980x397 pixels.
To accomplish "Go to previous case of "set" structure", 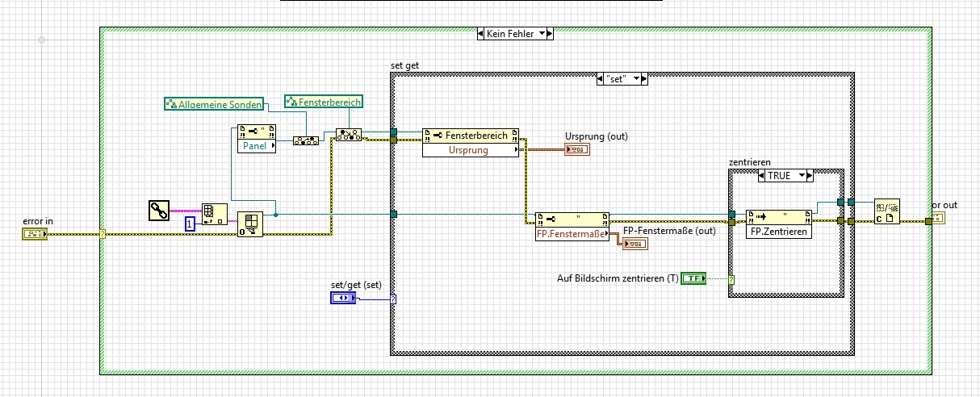I will (x=599, y=78).
